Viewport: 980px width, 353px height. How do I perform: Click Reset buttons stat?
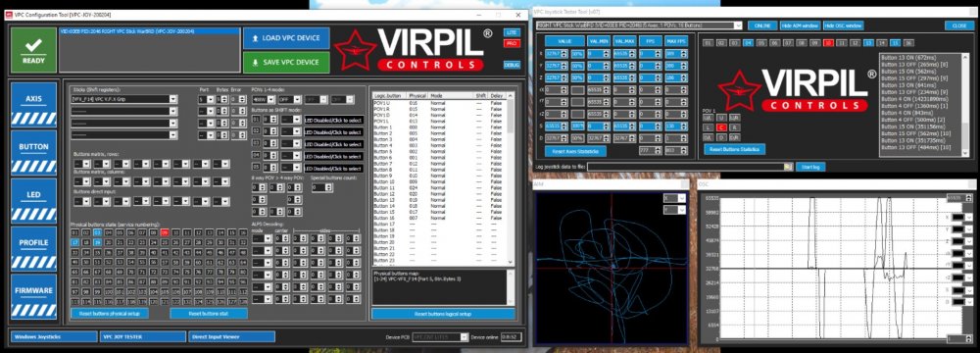(209, 313)
